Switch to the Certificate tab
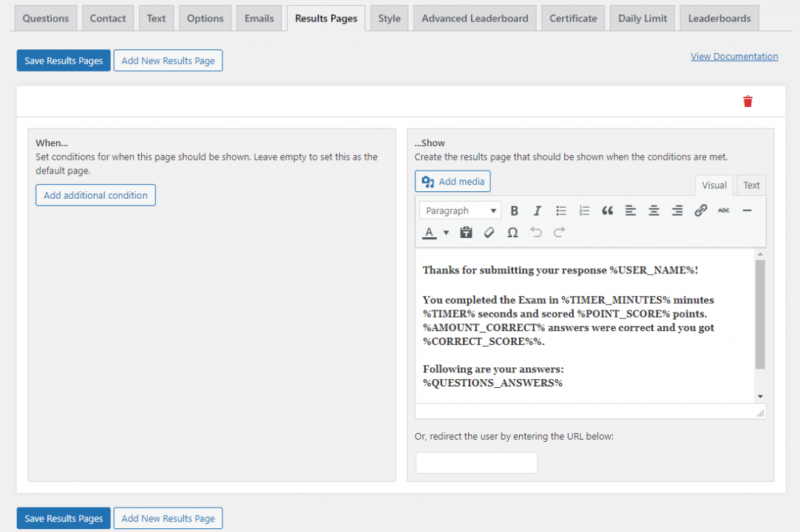 click(572, 18)
